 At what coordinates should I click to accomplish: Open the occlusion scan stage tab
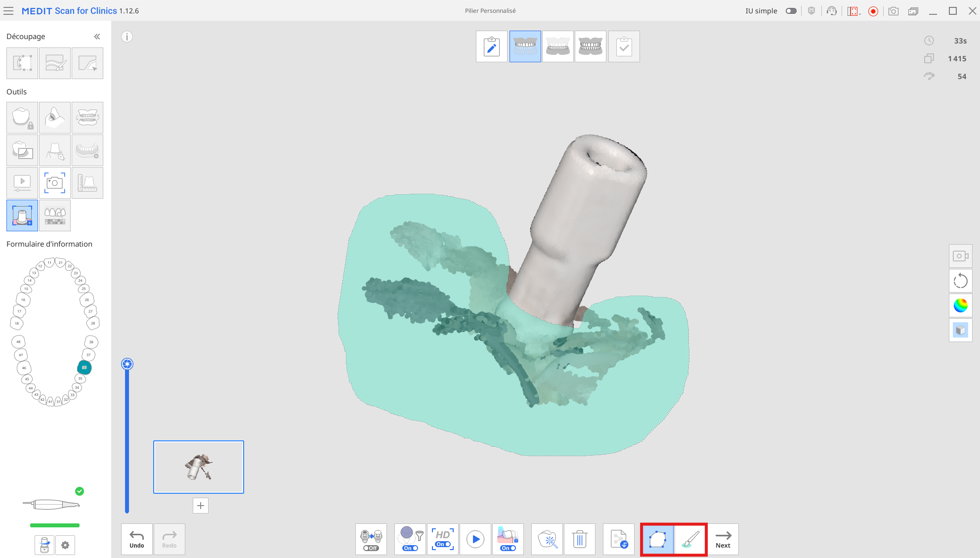click(591, 46)
